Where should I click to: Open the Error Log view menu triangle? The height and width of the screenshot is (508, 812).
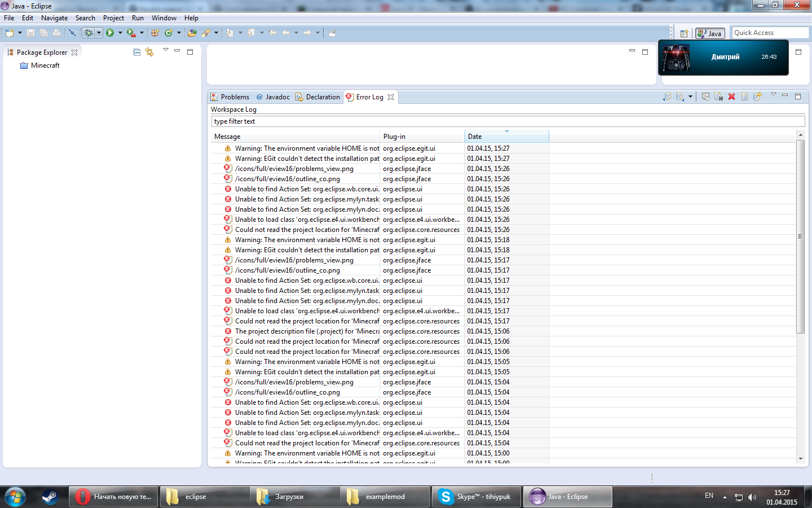coord(774,94)
